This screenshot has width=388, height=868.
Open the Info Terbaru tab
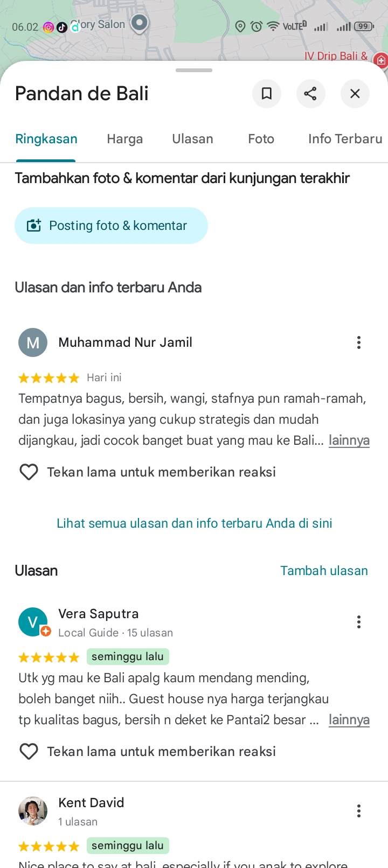(345, 139)
